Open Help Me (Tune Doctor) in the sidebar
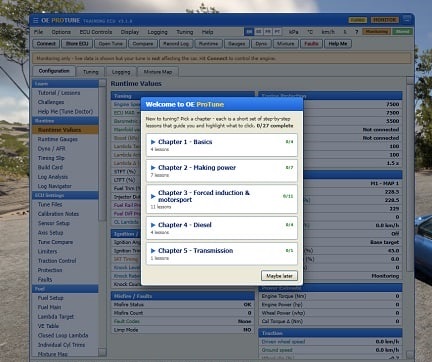Screen dimensions: 432x362 65,111
